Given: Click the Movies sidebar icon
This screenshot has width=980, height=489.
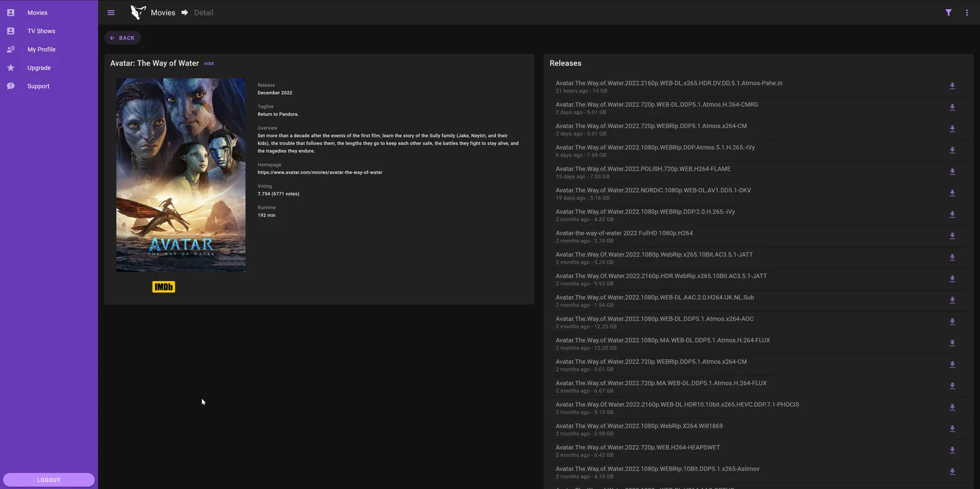Looking at the screenshot, I should (10, 12).
